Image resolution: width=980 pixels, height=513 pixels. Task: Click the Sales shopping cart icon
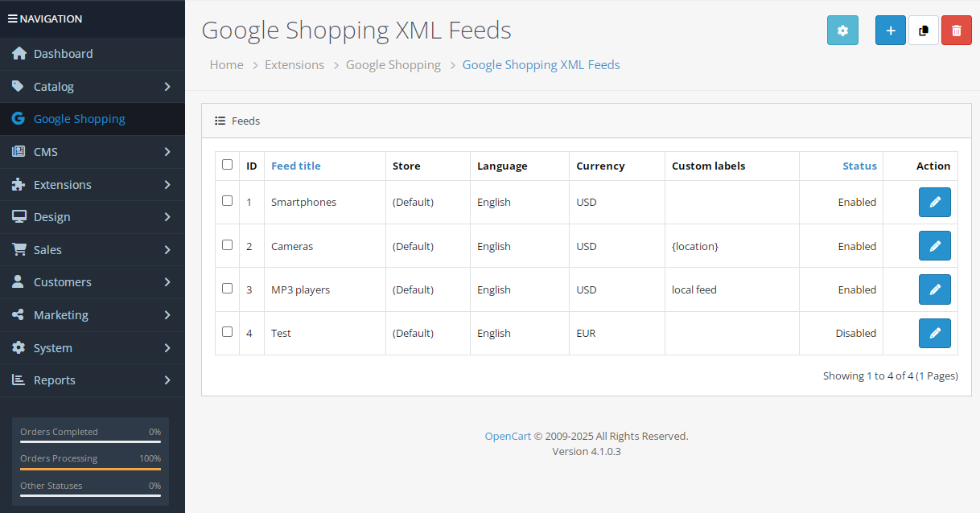coord(19,250)
